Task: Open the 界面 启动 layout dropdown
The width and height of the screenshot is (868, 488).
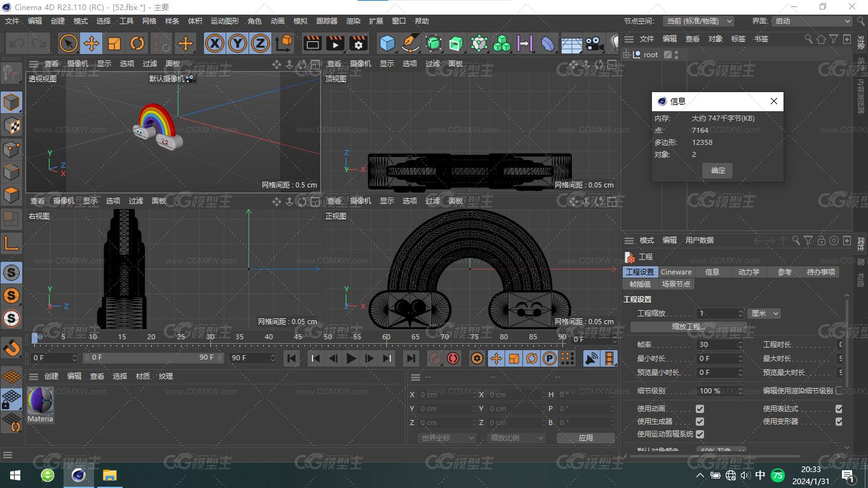Action: 811,21
